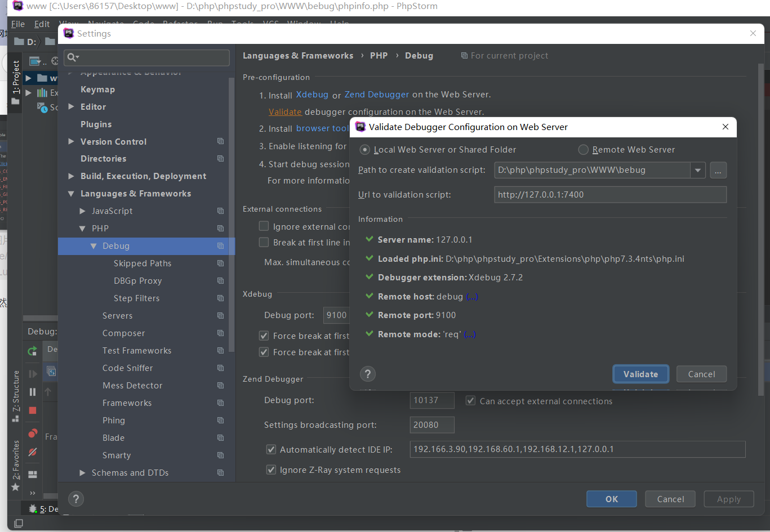Click the orange Validate link in Pre-configuration

[285, 112]
